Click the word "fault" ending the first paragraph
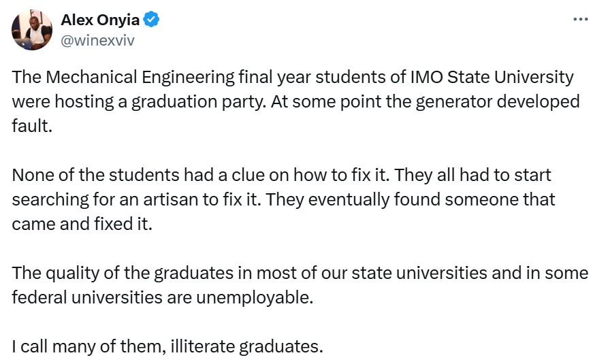The image size is (593, 364). (30, 127)
